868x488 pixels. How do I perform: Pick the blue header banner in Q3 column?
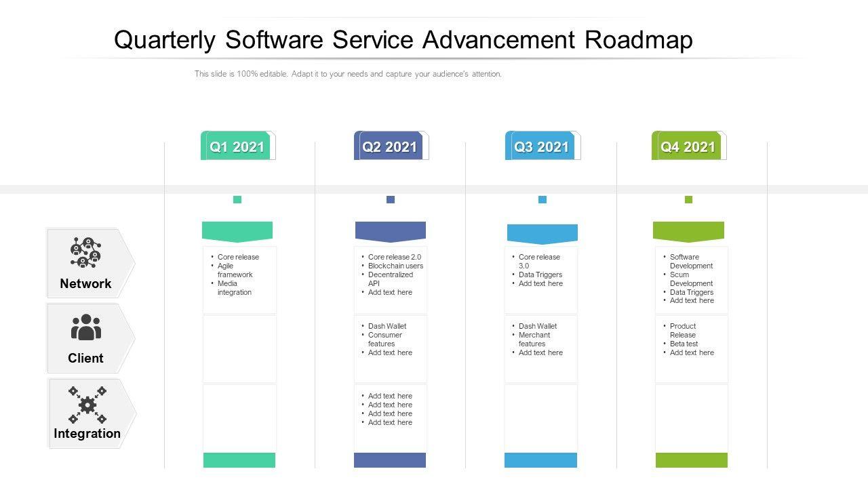[542, 234]
